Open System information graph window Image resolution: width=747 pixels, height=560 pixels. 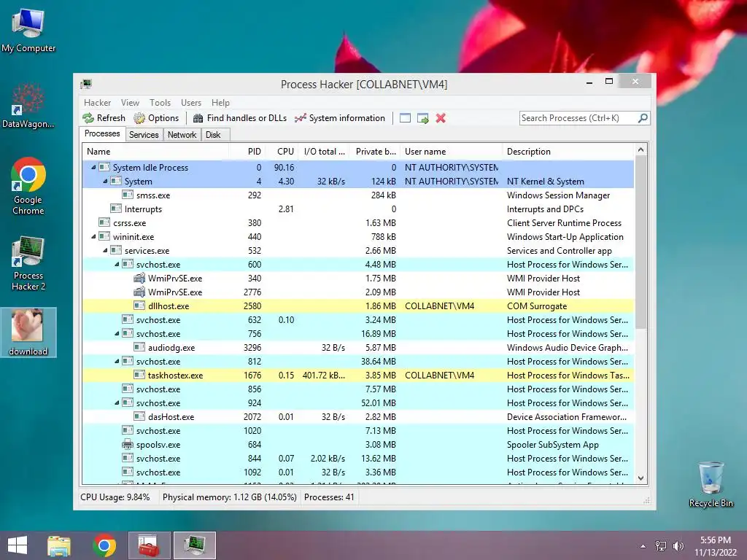[340, 118]
